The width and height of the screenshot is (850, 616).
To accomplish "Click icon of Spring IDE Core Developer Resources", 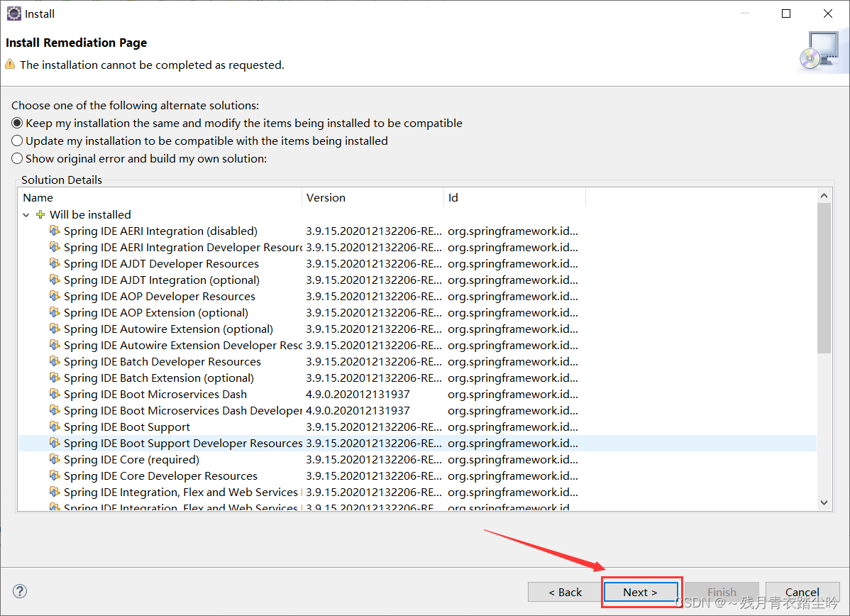I will pyautogui.click(x=55, y=475).
